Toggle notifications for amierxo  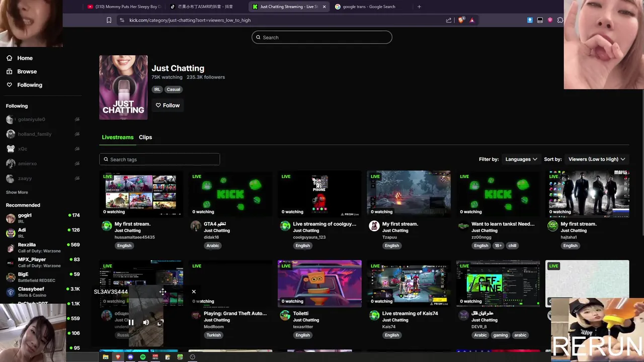77,163
